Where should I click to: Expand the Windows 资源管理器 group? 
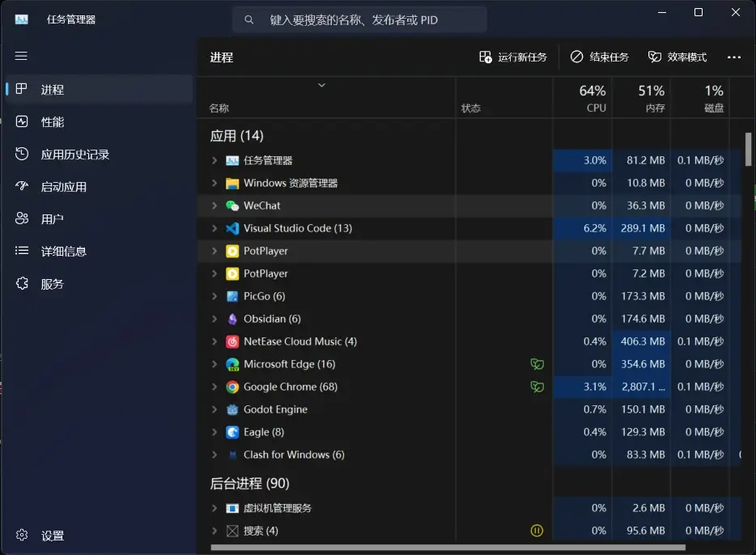[x=214, y=183]
